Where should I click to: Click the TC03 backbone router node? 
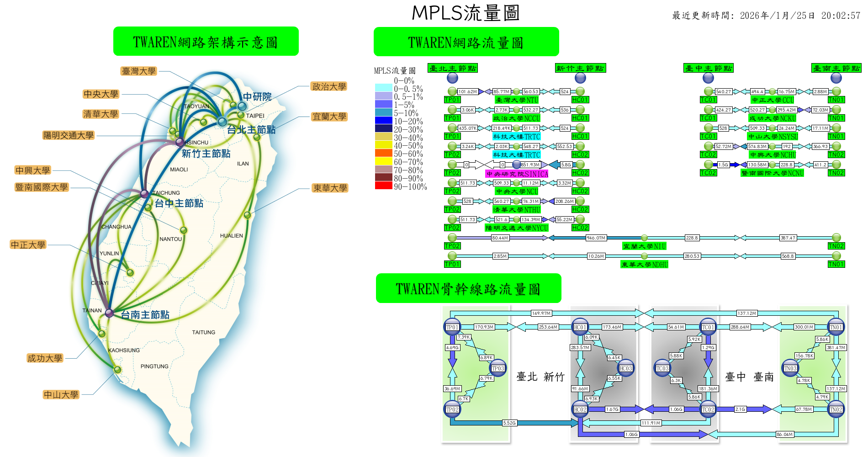click(662, 368)
